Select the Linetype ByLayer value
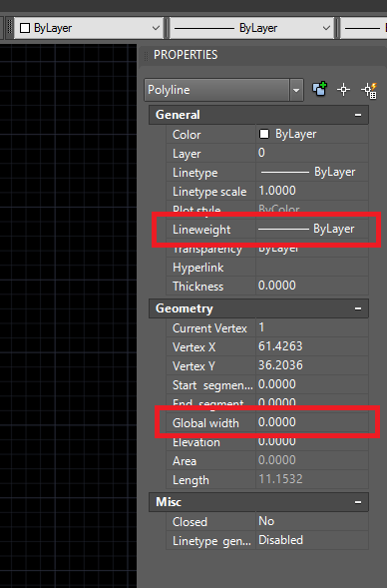Screen dimensions: 387x588 [x=312, y=172]
